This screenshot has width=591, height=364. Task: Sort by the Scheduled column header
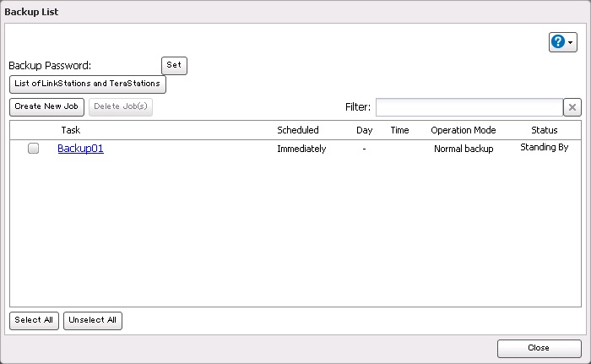(298, 131)
